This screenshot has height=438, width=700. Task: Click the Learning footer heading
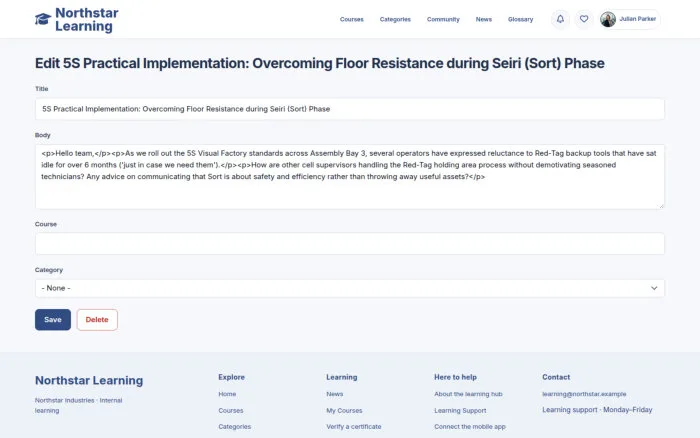click(342, 377)
